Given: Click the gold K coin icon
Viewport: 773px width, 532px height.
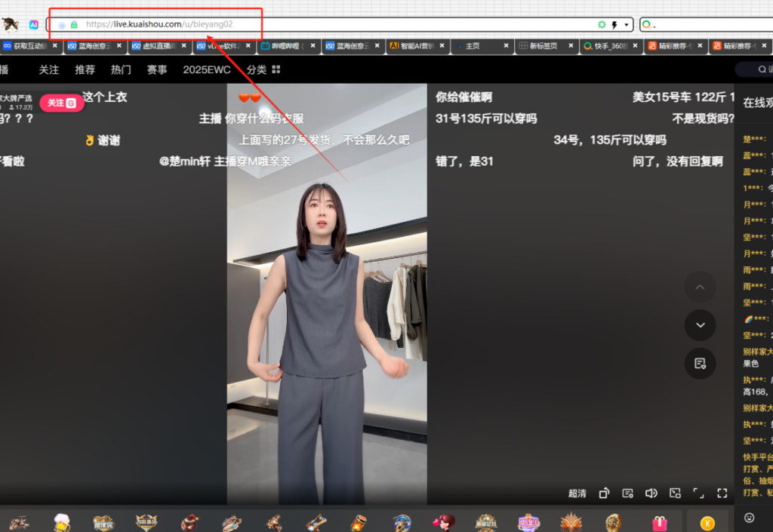Looking at the screenshot, I should click(707, 522).
